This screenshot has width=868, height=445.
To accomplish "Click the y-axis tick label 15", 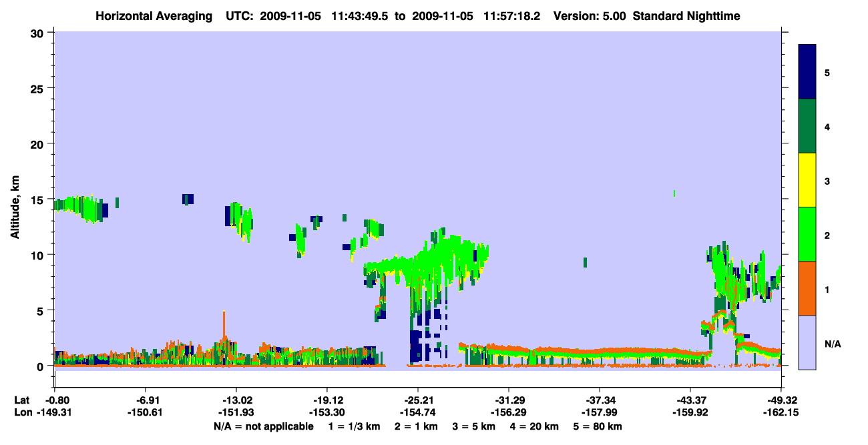I will (x=39, y=199).
